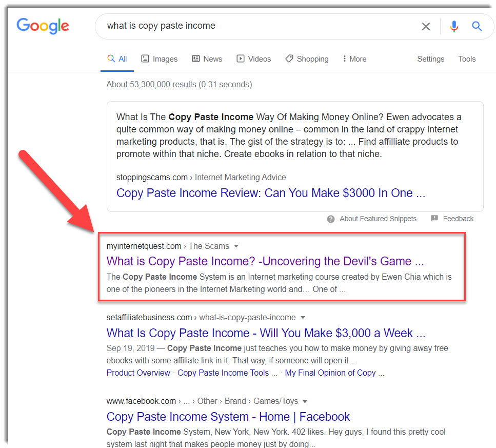Click the Feedback link
The height and width of the screenshot is (448, 496).
458,219
